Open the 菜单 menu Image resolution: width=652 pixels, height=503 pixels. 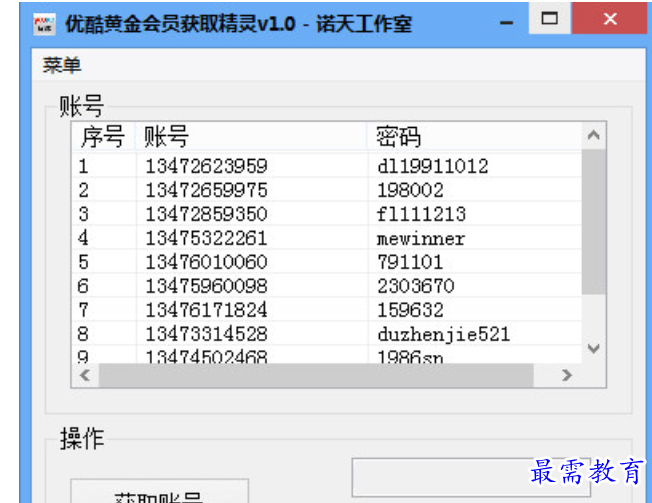pyautogui.click(x=62, y=65)
